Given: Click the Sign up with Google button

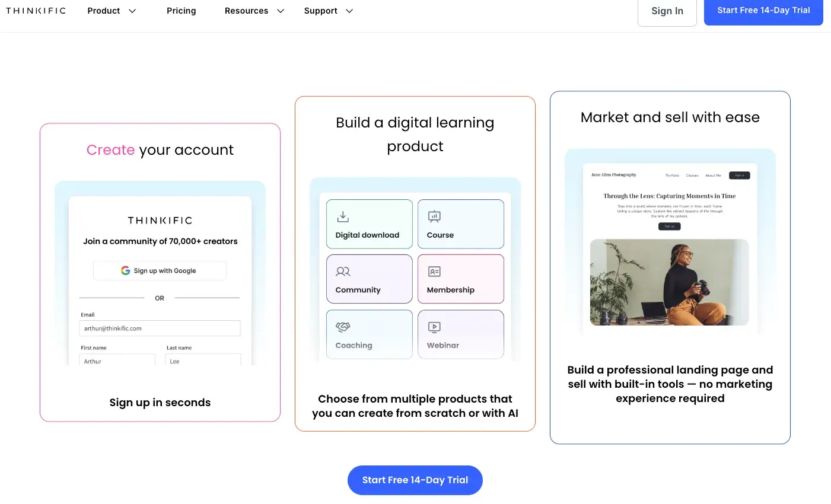Looking at the screenshot, I should click(160, 270).
